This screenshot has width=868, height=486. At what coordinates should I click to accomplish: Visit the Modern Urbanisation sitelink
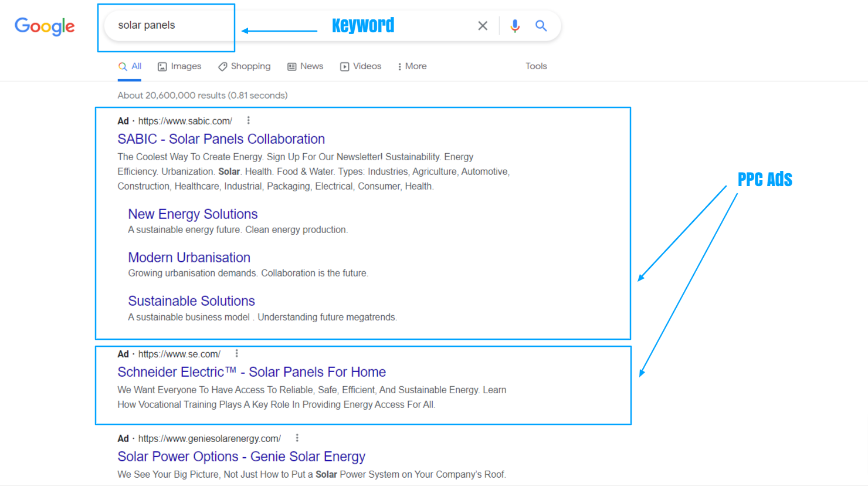pos(189,258)
